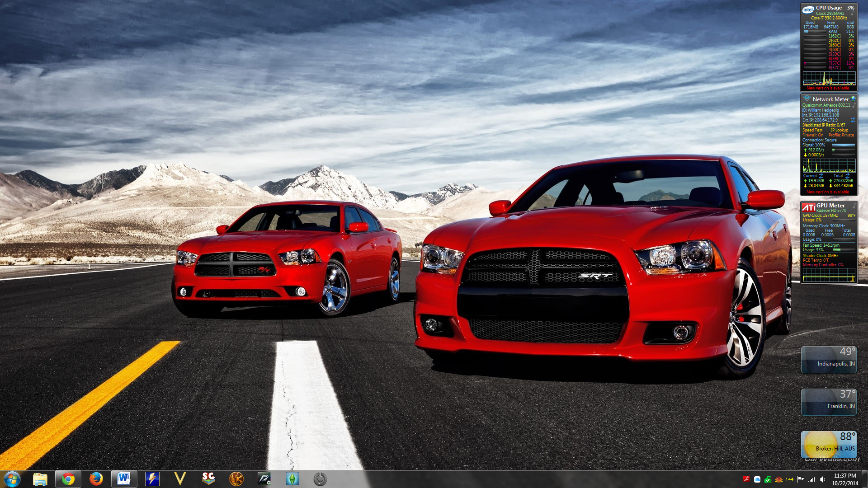Image resolution: width=868 pixels, height=488 pixels.
Task: Click GPU Clock: 157MHz text
Action: point(820,216)
